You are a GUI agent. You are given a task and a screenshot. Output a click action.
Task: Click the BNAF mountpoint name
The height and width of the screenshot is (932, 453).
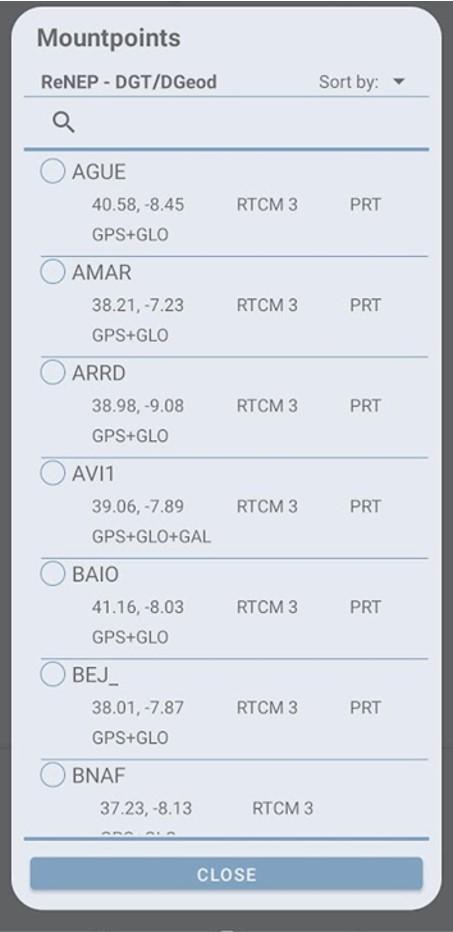[99, 776]
